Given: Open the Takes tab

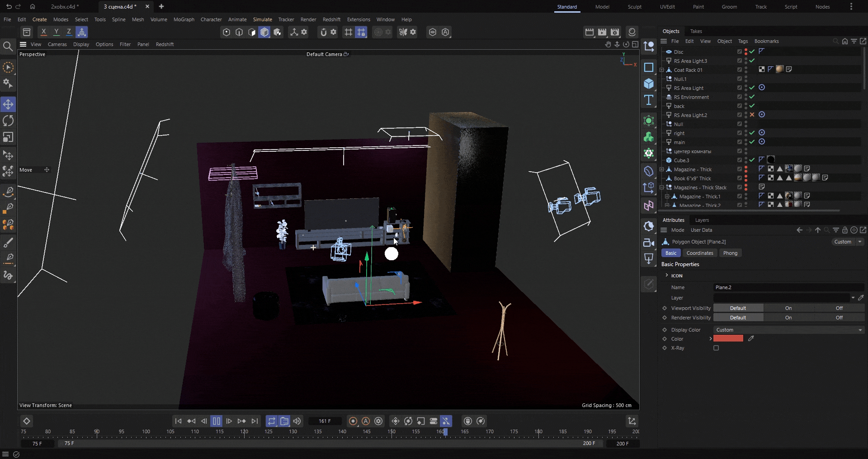Looking at the screenshot, I should coord(696,31).
